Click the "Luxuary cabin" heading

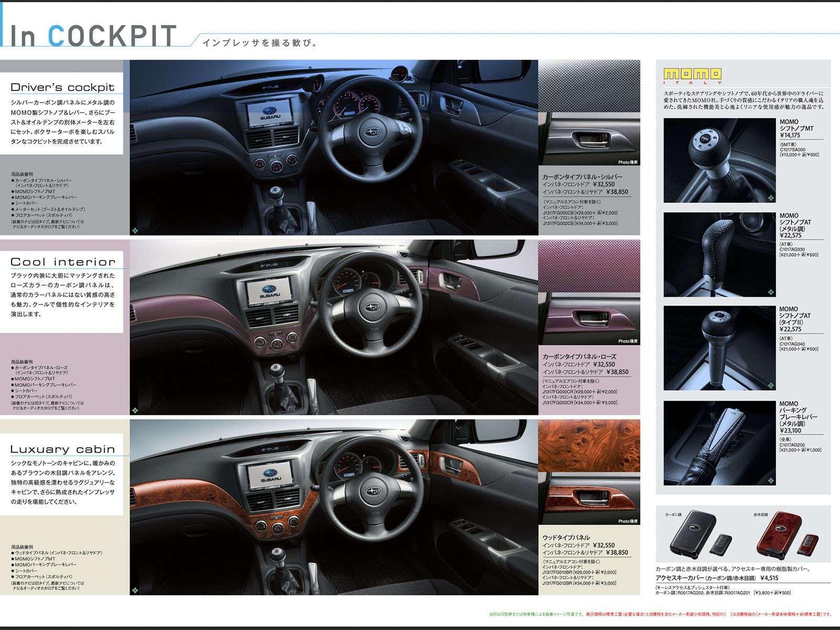click(x=62, y=449)
